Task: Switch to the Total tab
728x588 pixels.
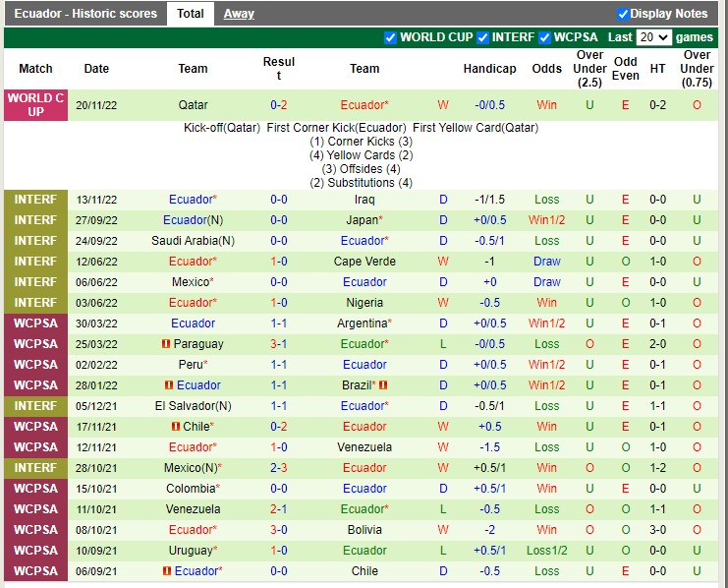Action: click(x=191, y=14)
